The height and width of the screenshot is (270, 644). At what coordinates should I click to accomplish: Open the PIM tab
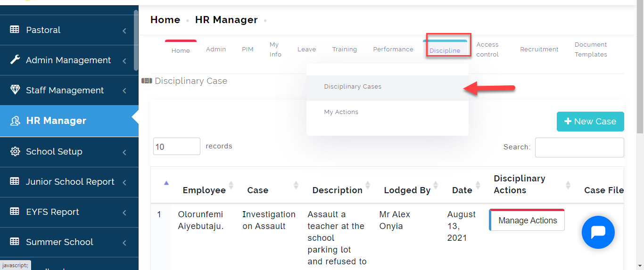coord(248,49)
